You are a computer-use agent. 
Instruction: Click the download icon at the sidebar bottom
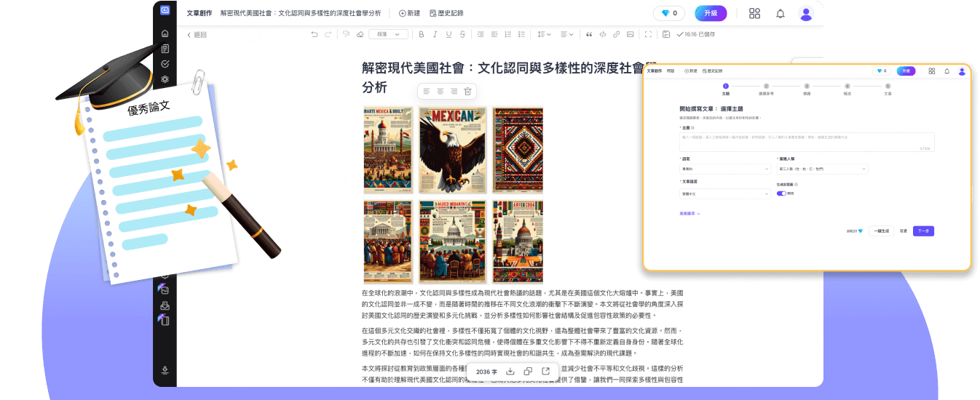(165, 370)
